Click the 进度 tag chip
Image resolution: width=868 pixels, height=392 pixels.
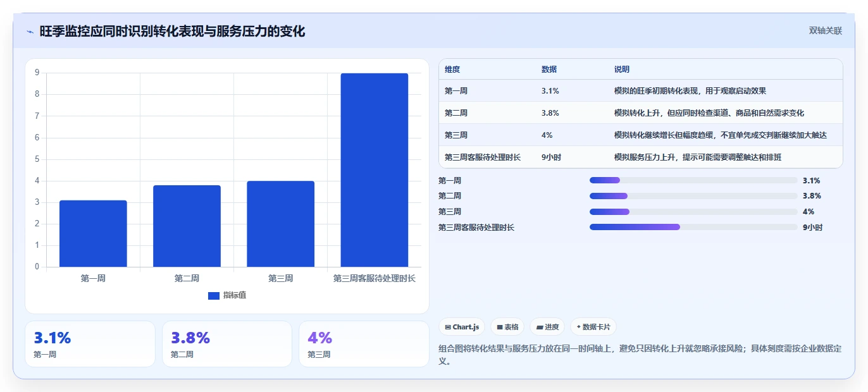click(x=547, y=327)
